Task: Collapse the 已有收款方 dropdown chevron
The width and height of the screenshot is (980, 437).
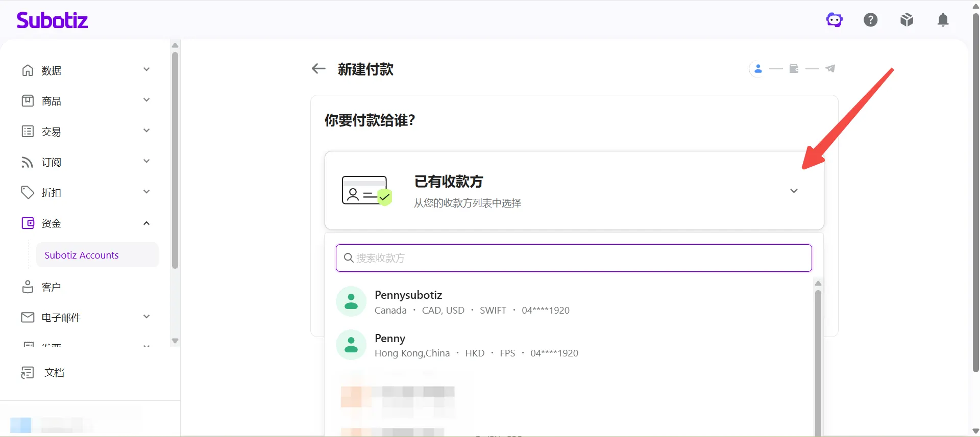Action: pyautogui.click(x=794, y=191)
